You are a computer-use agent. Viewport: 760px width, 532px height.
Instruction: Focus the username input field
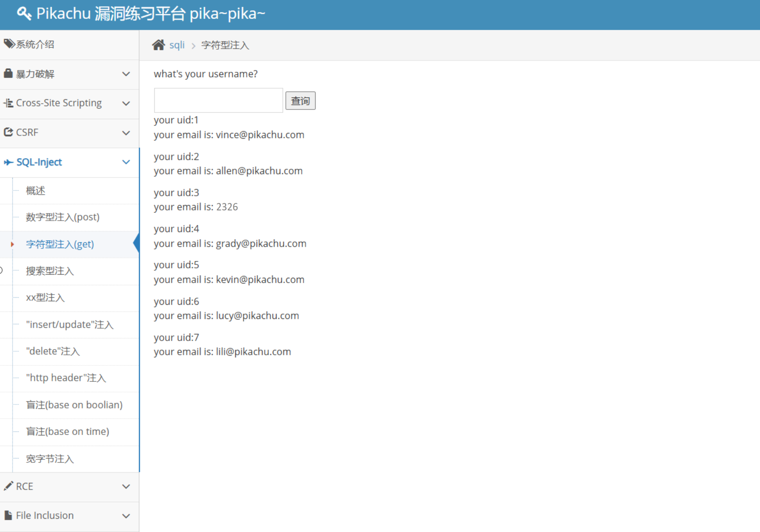tap(218, 100)
